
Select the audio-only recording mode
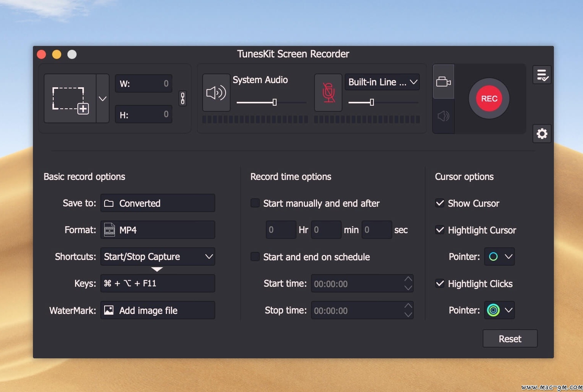[x=444, y=116]
